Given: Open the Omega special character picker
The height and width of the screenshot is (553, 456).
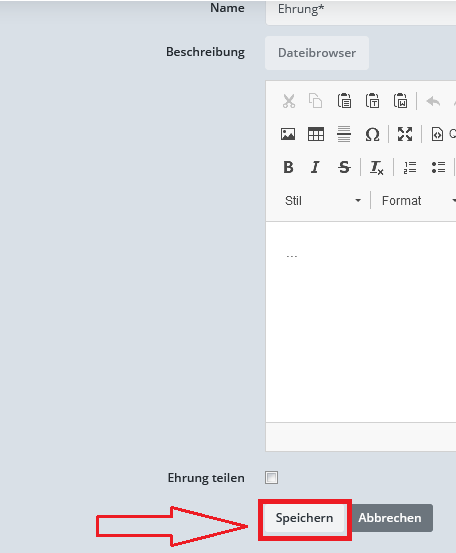Looking at the screenshot, I should click(x=372, y=134).
